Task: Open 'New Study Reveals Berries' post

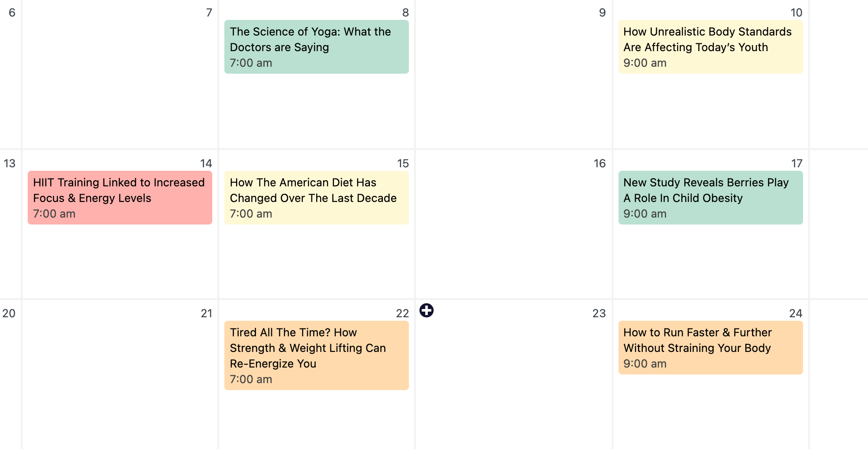Action: (x=710, y=198)
